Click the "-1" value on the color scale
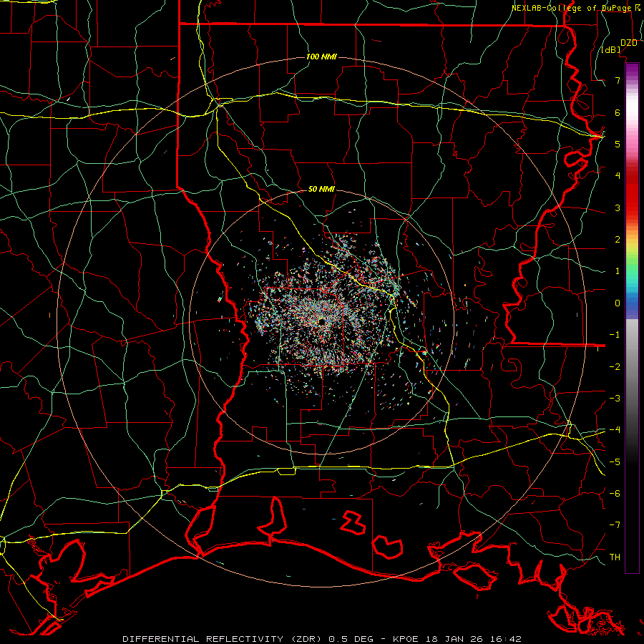The image size is (644, 644). (615, 335)
